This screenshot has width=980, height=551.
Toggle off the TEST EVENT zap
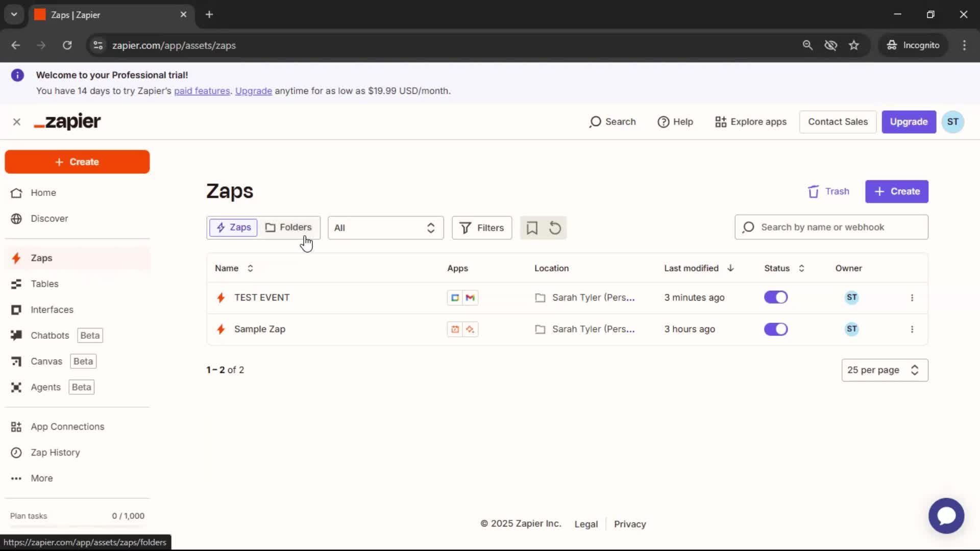pos(776,297)
